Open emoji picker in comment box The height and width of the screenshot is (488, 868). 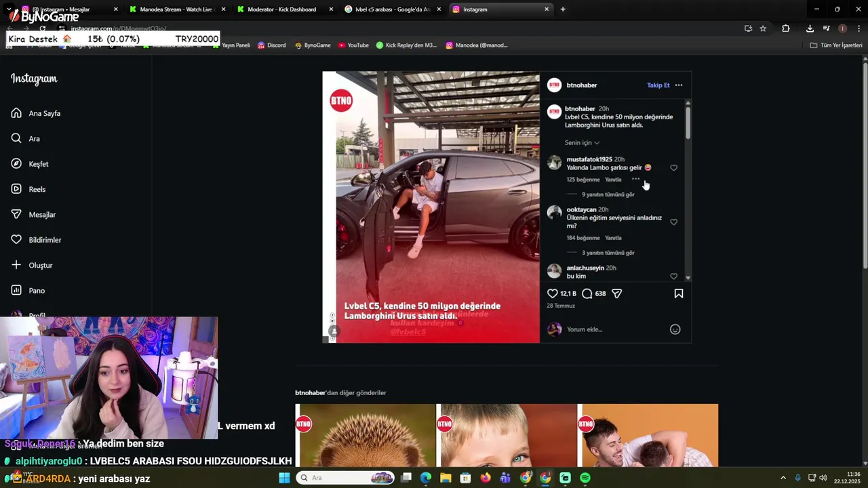click(675, 329)
